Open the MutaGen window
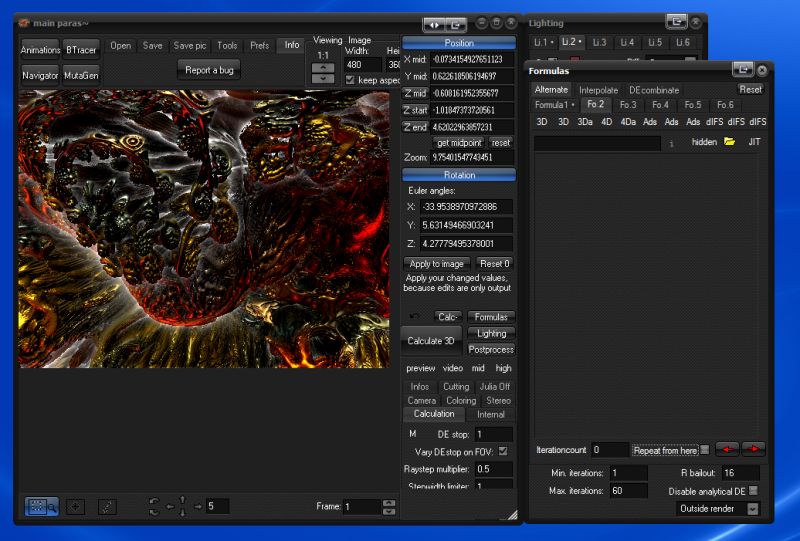Viewport: 800px width, 541px height. pyautogui.click(x=81, y=76)
